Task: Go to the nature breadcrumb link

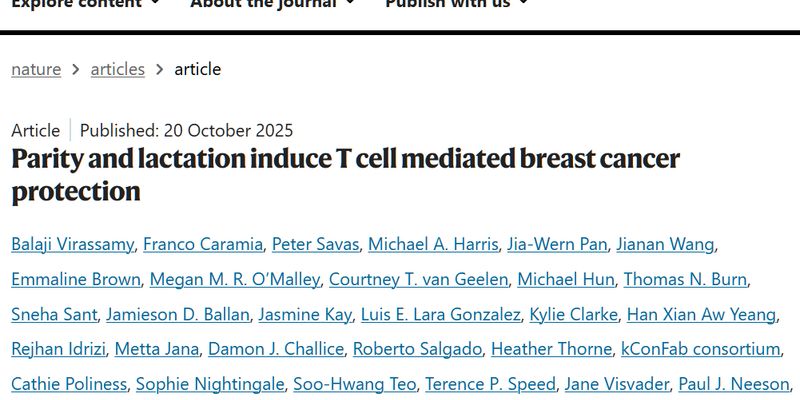Action: (36, 69)
